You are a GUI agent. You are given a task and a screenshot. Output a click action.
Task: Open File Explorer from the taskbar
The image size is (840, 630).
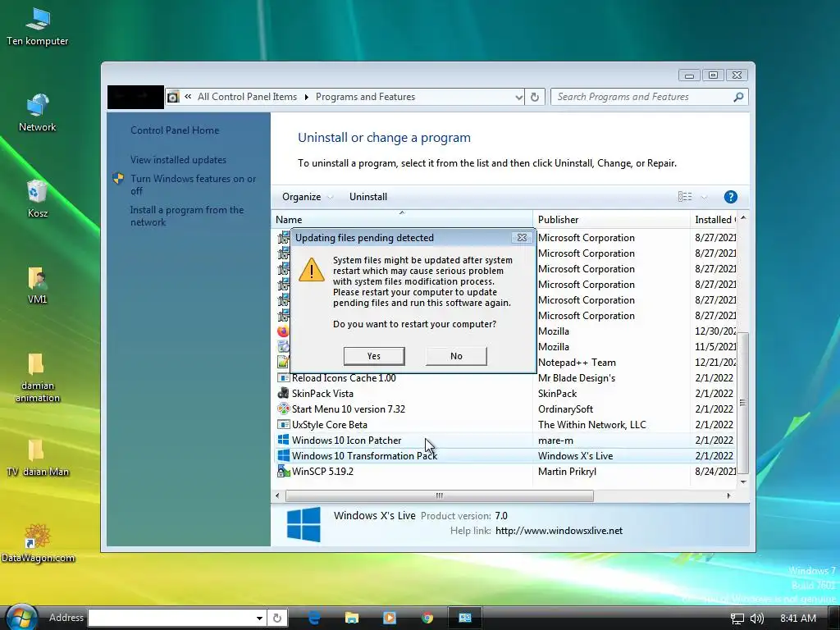[351, 618]
